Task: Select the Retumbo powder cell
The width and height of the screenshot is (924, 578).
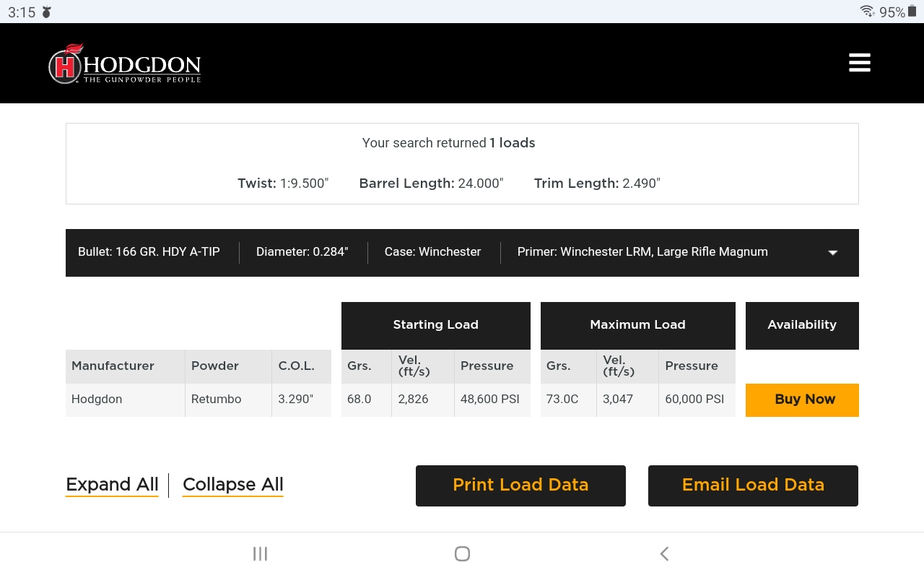Action: pyautogui.click(x=229, y=400)
